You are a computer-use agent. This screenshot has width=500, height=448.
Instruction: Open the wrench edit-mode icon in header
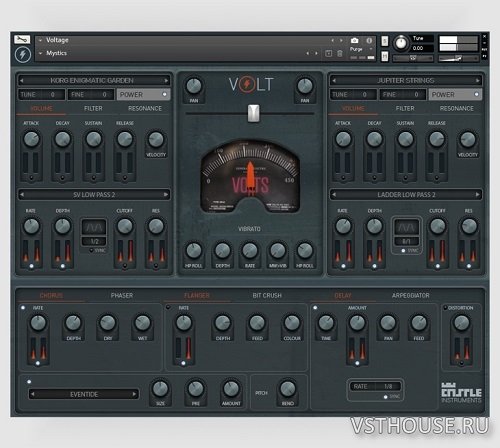point(22,40)
